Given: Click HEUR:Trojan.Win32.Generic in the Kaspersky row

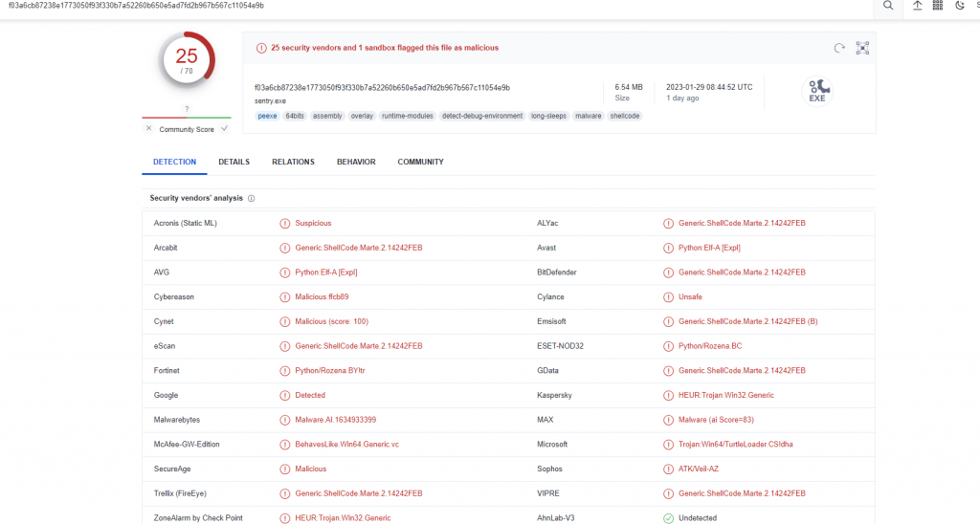Looking at the screenshot, I should pyautogui.click(x=726, y=395).
